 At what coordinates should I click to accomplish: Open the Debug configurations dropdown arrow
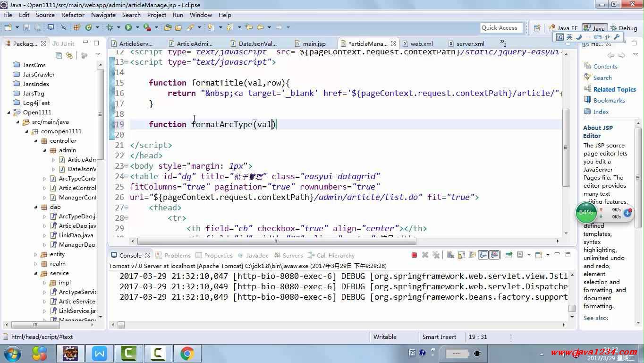point(118,28)
